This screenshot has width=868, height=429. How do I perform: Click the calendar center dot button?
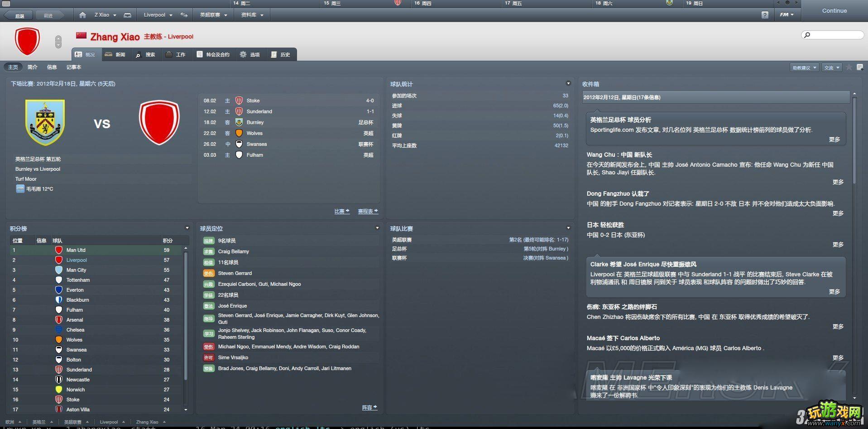[787, 3]
